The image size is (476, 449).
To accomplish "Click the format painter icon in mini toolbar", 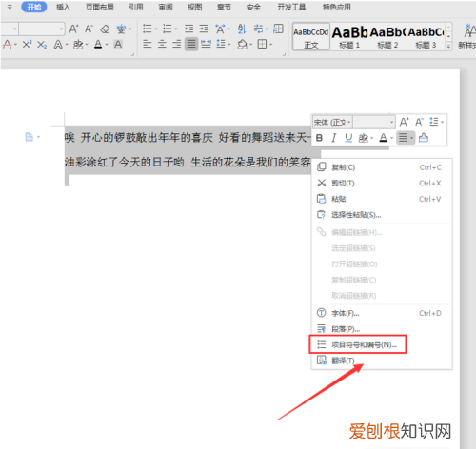I will pyautogui.click(x=424, y=138).
